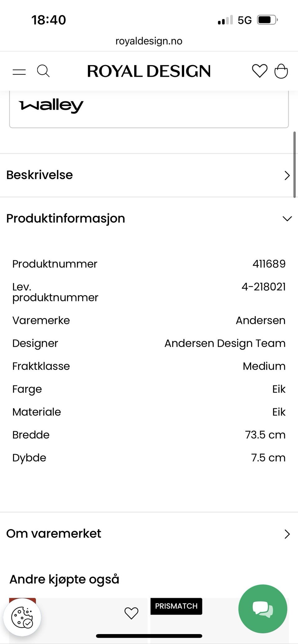Tap the royaldesign.no address bar
Viewport: 298px width, 644px height.
(x=149, y=41)
